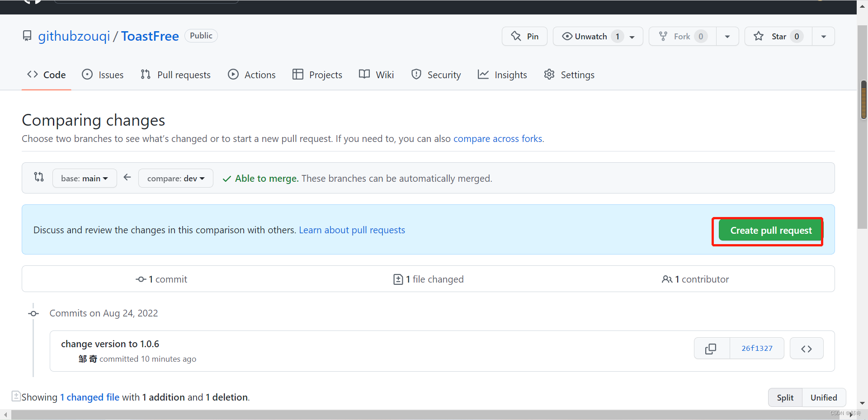Open the base: main branch dropdown

[85, 178]
